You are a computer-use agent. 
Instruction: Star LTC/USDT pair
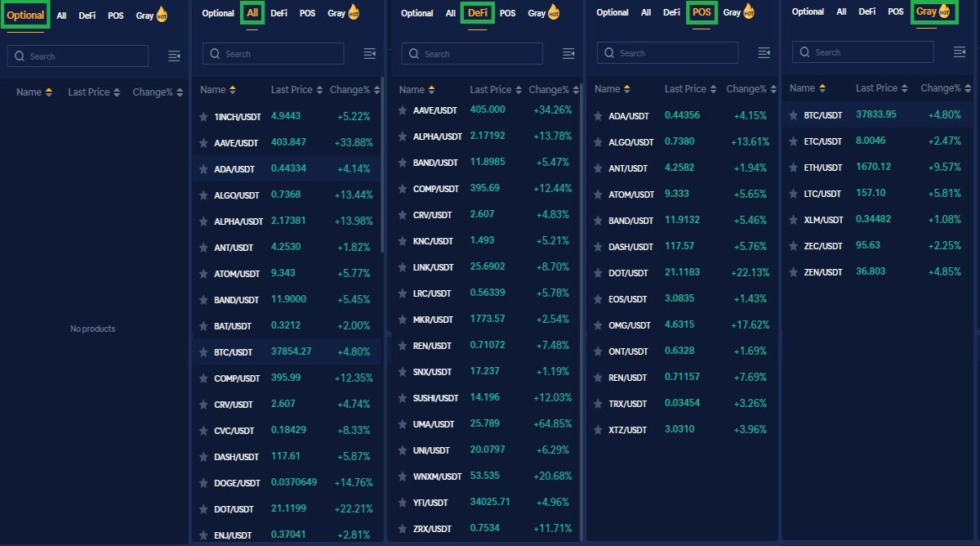tap(793, 194)
